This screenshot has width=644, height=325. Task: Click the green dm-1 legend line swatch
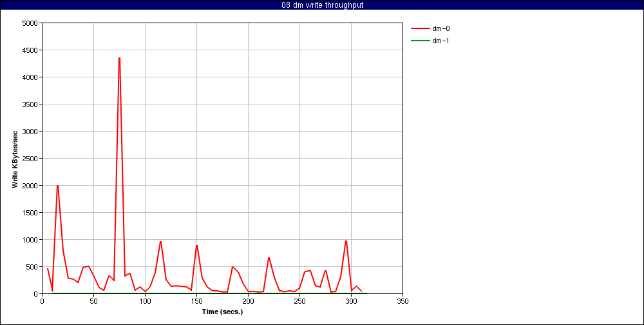click(419, 41)
